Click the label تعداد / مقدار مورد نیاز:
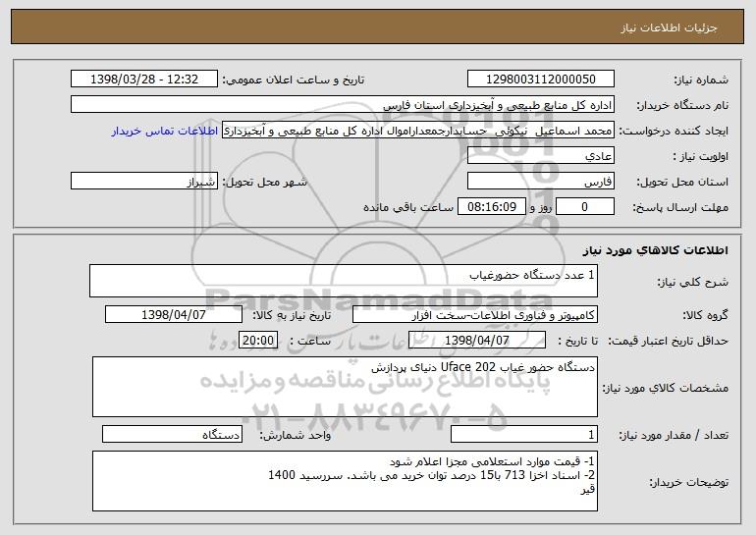This screenshot has width=756, height=535. click(x=674, y=435)
